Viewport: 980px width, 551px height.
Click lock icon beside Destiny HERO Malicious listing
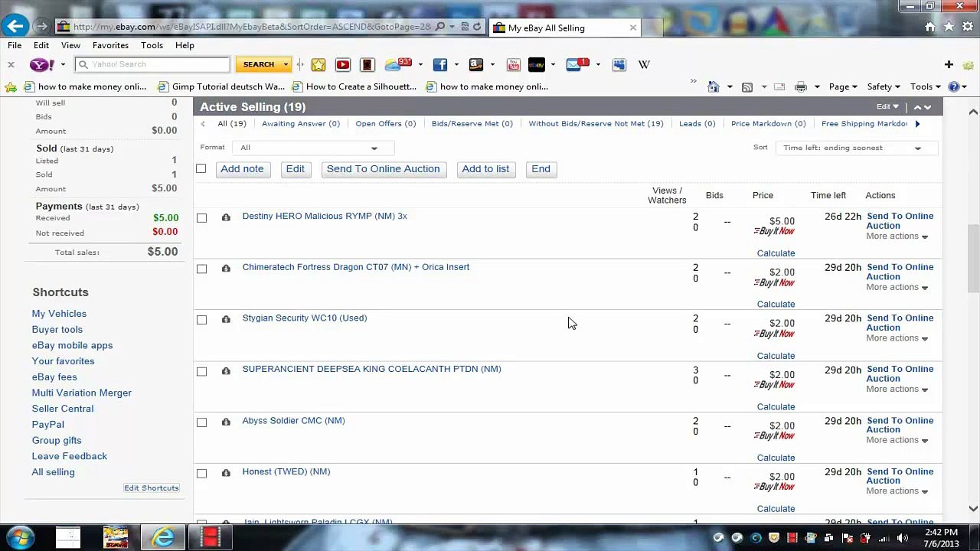[226, 217]
